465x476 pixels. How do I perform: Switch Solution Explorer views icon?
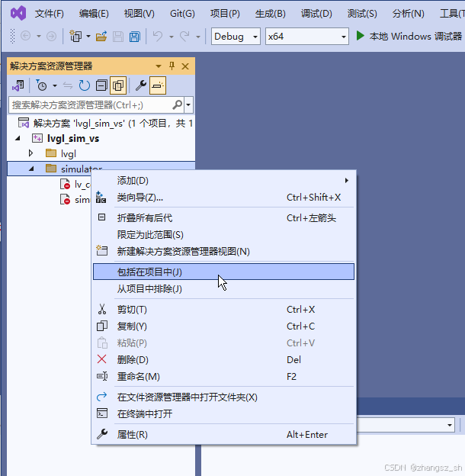pyautogui.click(x=18, y=85)
